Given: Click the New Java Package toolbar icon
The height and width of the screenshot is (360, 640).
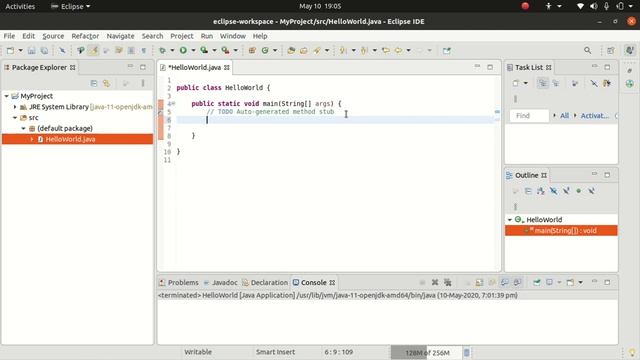Looking at the screenshot, I should [x=252, y=51].
